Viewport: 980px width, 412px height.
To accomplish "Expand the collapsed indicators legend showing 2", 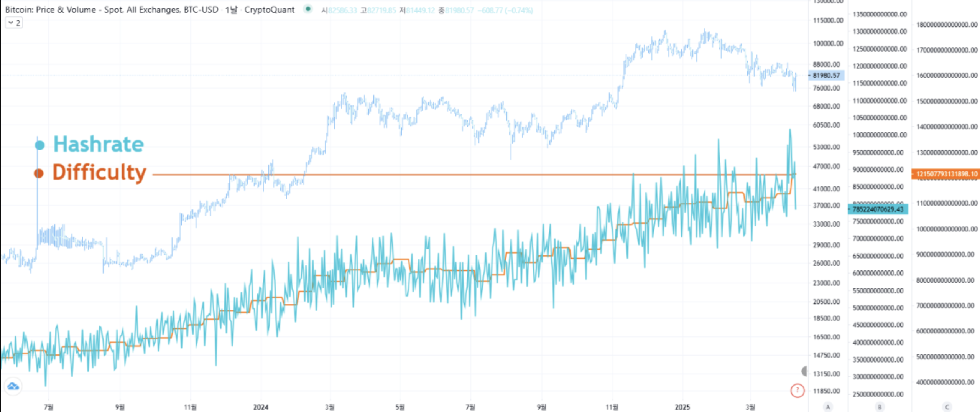I will [14, 23].
